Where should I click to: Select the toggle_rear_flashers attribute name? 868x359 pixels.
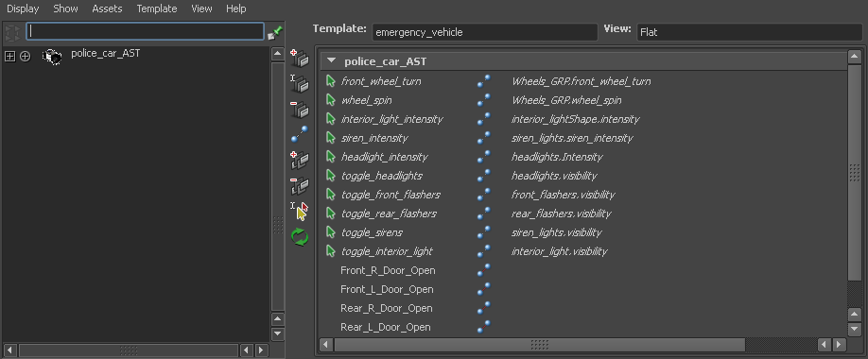click(x=389, y=214)
